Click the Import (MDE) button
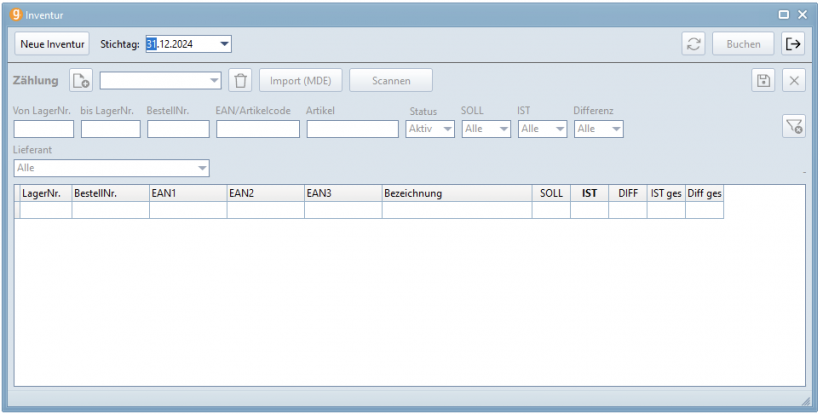 [x=301, y=80]
